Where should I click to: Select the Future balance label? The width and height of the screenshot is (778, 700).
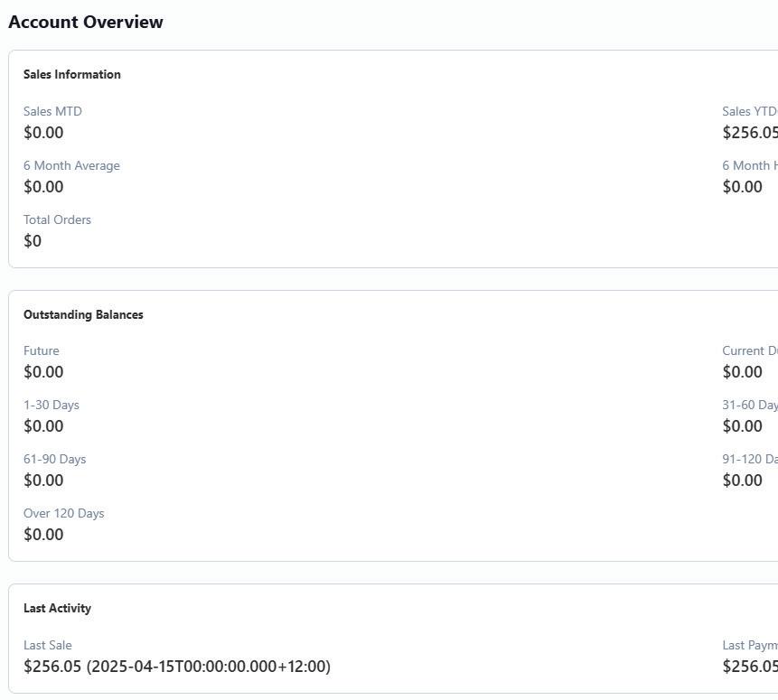click(x=41, y=350)
